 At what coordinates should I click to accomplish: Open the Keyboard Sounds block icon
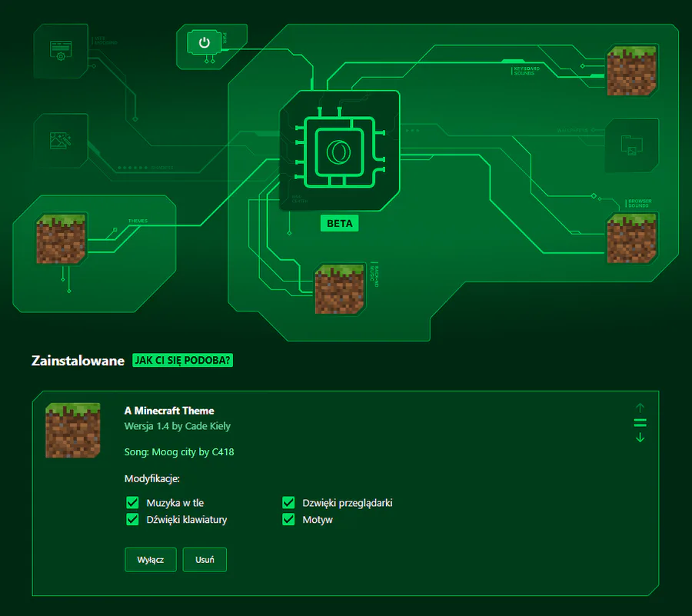click(x=631, y=71)
